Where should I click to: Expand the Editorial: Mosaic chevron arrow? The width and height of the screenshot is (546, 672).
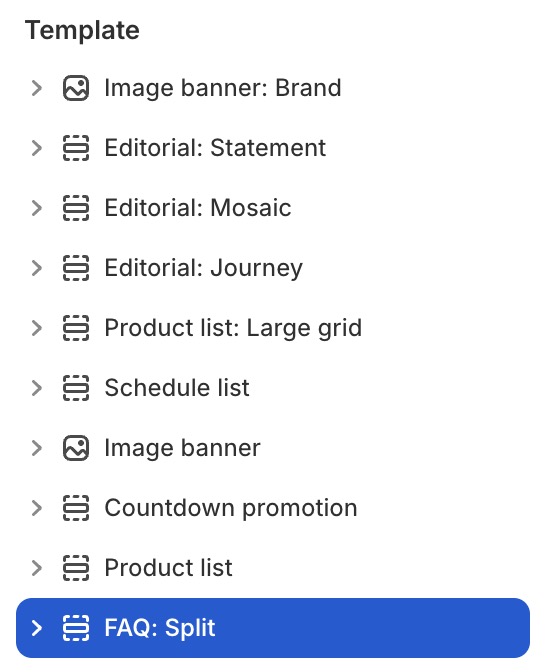37,208
